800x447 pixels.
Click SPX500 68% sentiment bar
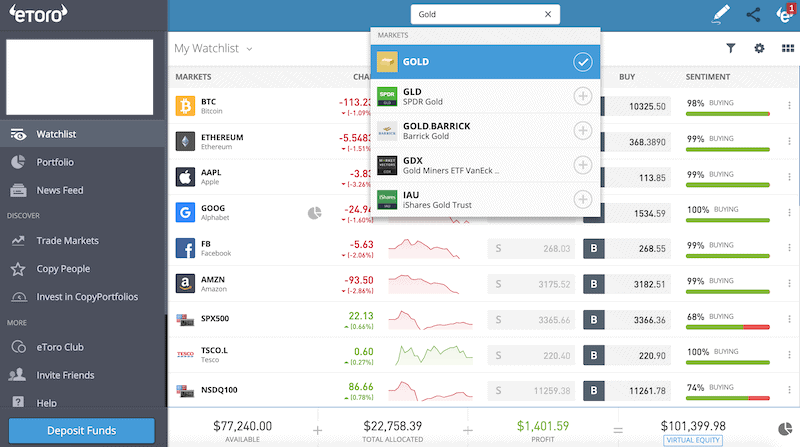728,327
